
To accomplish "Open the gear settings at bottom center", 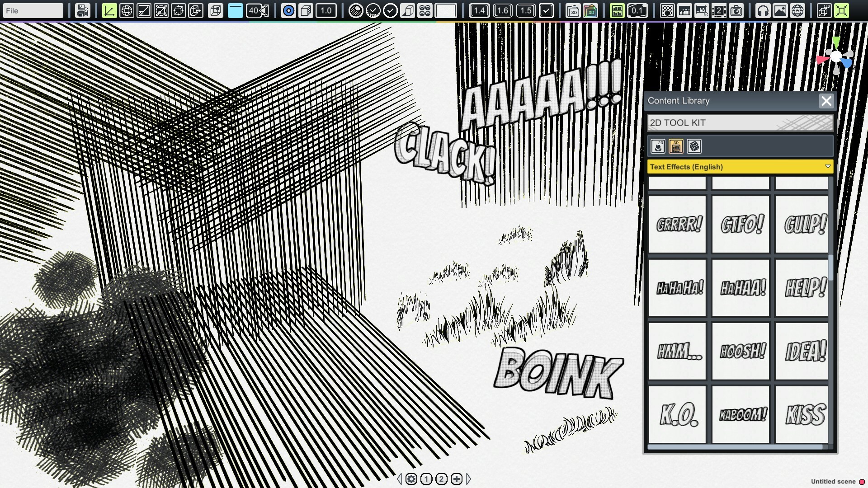I will point(411,478).
